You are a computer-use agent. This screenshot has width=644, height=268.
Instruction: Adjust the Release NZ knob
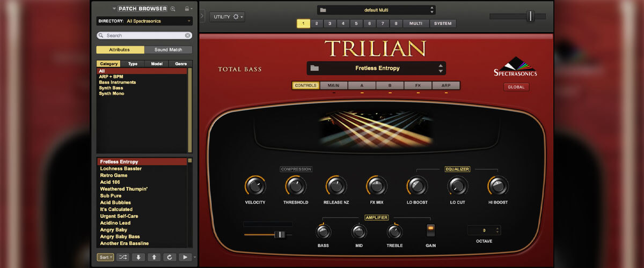point(336,186)
